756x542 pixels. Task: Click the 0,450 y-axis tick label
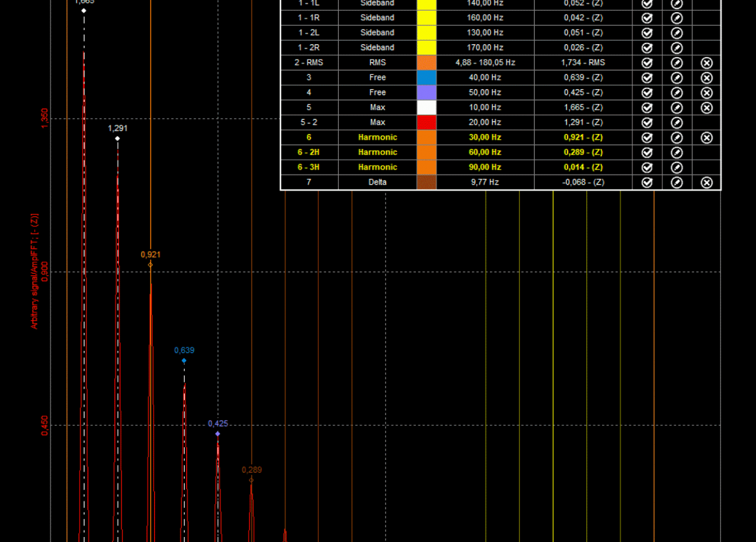[x=44, y=426]
